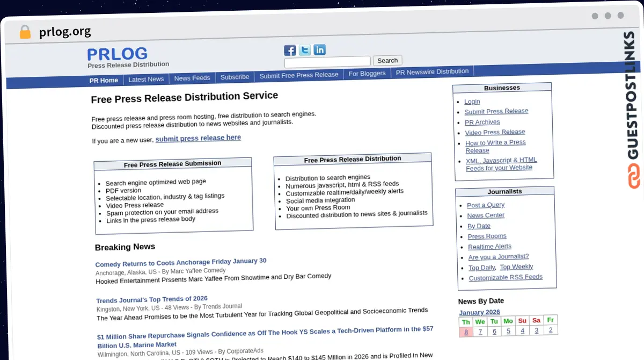
Task: Click Post a Query link
Action: click(x=486, y=205)
